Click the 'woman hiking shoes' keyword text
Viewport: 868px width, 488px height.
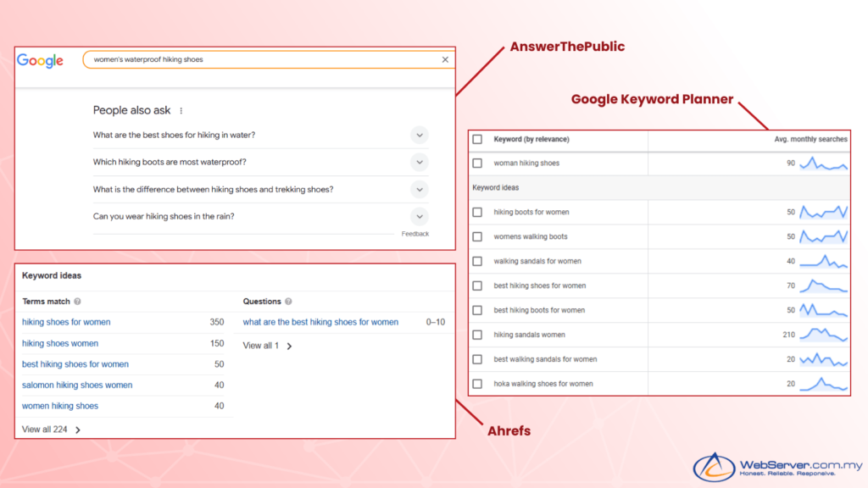[526, 164]
